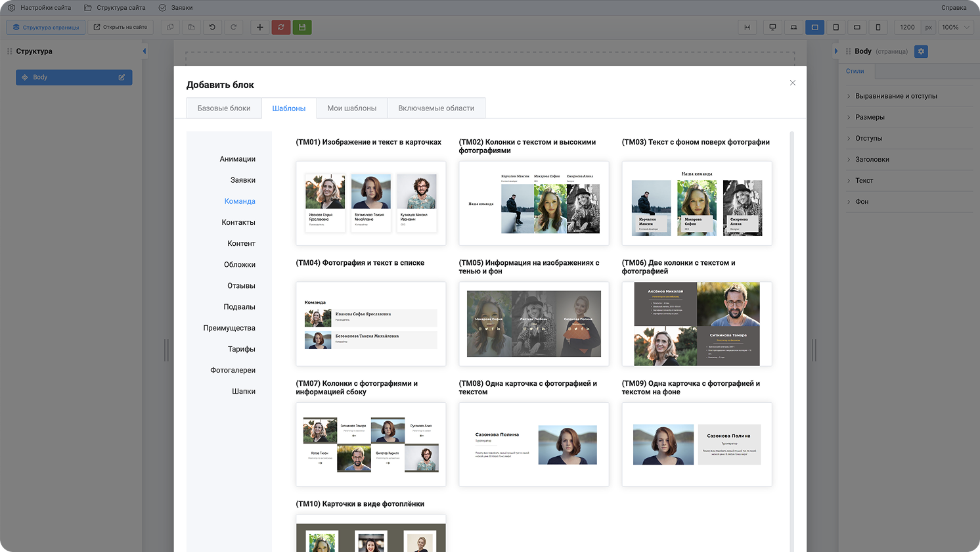Select the Шапки template category

(x=244, y=391)
